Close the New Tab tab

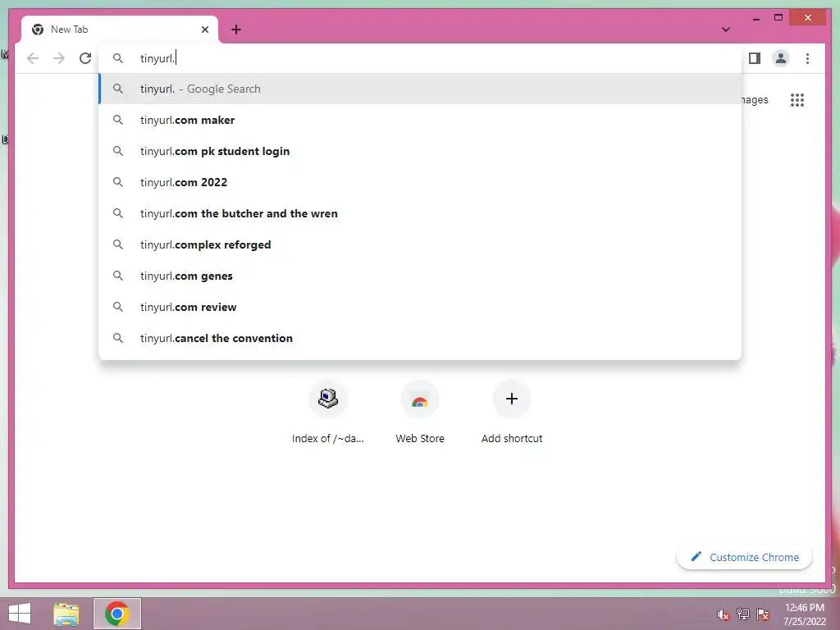click(x=204, y=30)
